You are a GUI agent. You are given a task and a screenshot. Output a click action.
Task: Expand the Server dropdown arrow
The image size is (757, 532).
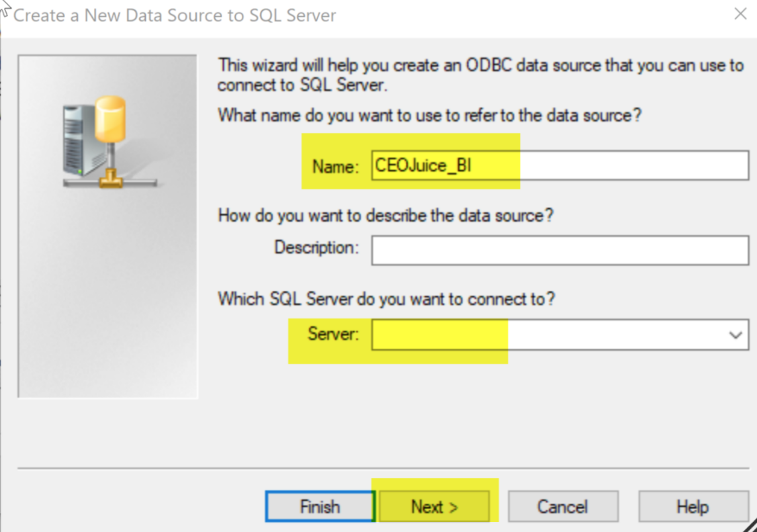[x=736, y=335]
